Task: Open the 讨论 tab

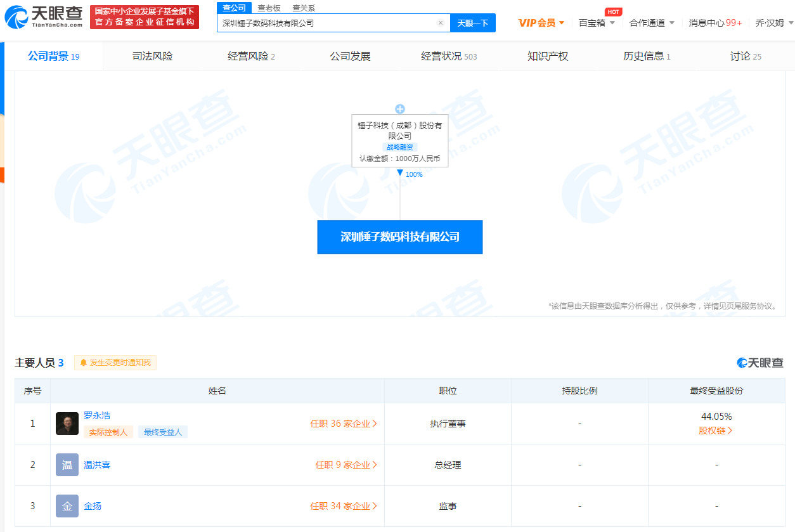Action: tap(746, 56)
